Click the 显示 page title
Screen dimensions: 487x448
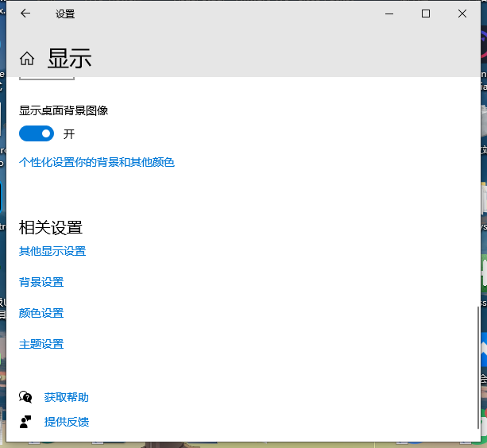tap(69, 58)
